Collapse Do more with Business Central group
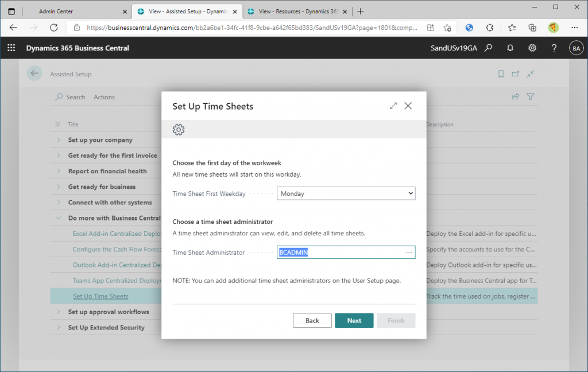The height and width of the screenshot is (372, 588). pyautogui.click(x=59, y=218)
